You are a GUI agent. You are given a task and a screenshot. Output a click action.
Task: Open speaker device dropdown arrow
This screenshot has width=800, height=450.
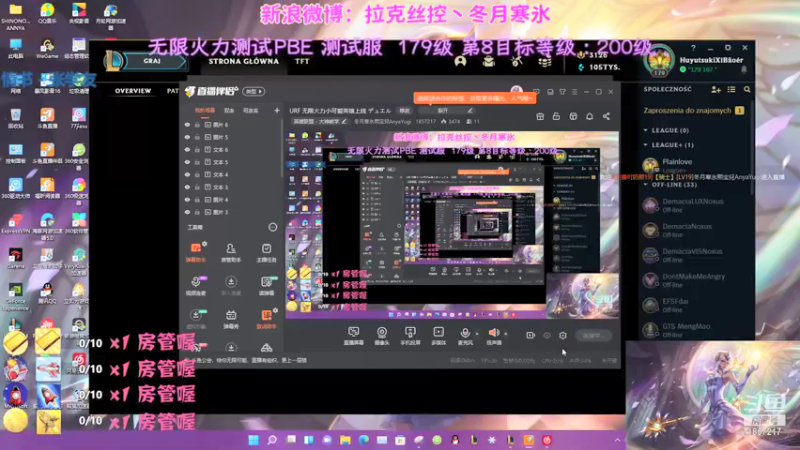pos(506,334)
